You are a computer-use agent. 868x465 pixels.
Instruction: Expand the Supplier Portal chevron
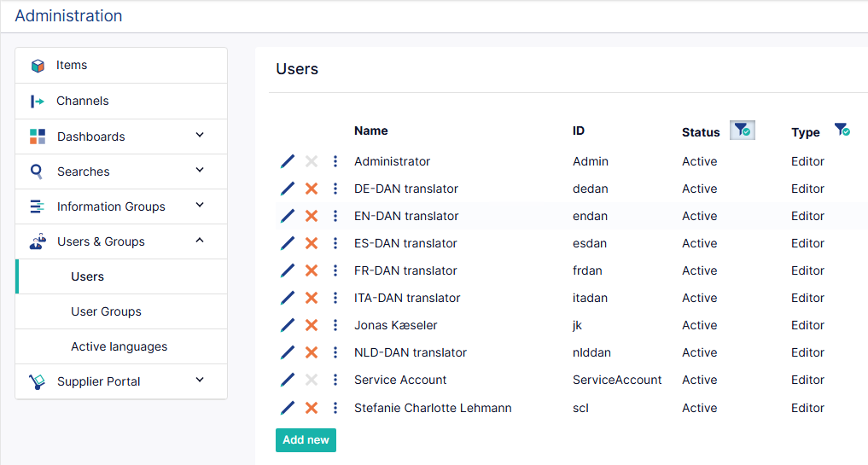(x=200, y=380)
